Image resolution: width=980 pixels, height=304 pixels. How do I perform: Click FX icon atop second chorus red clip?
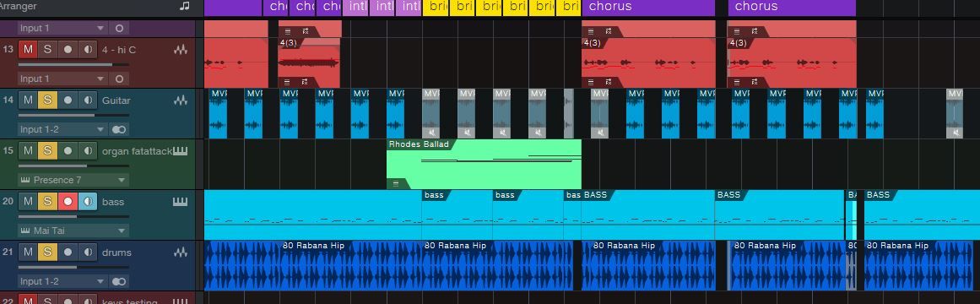pos(754,30)
